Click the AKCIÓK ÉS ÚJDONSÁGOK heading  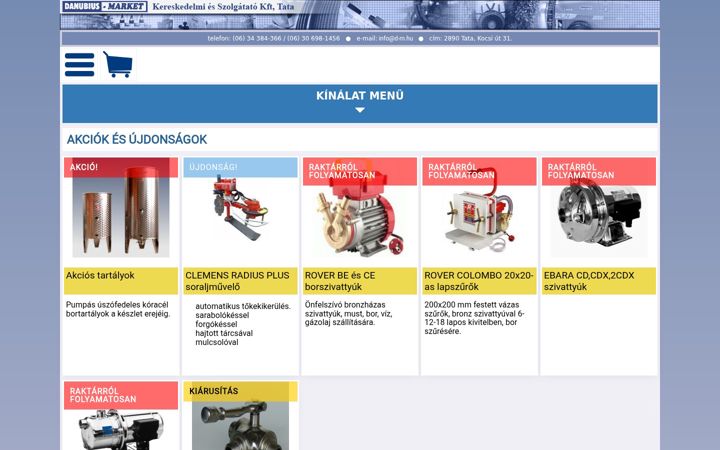(137, 139)
